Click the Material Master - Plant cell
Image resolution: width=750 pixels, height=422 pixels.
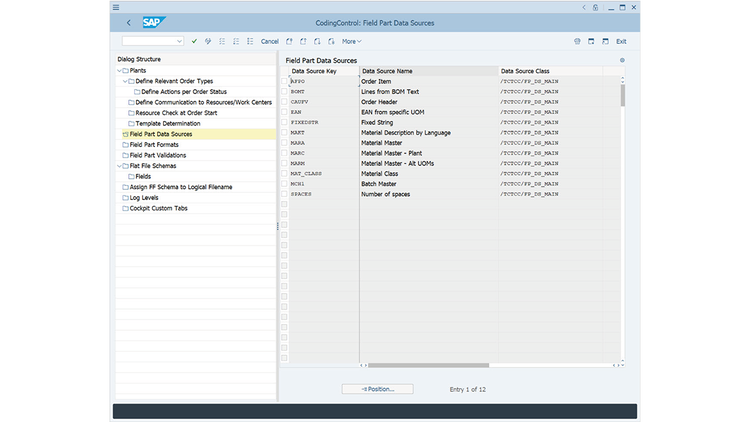429,153
